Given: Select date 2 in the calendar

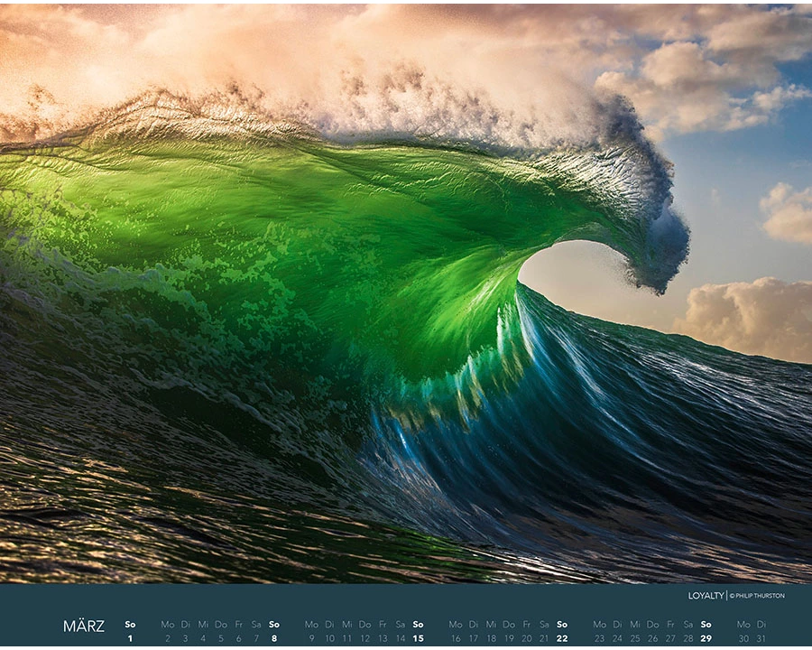Looking at the screenshot, I should pos(167,638).
